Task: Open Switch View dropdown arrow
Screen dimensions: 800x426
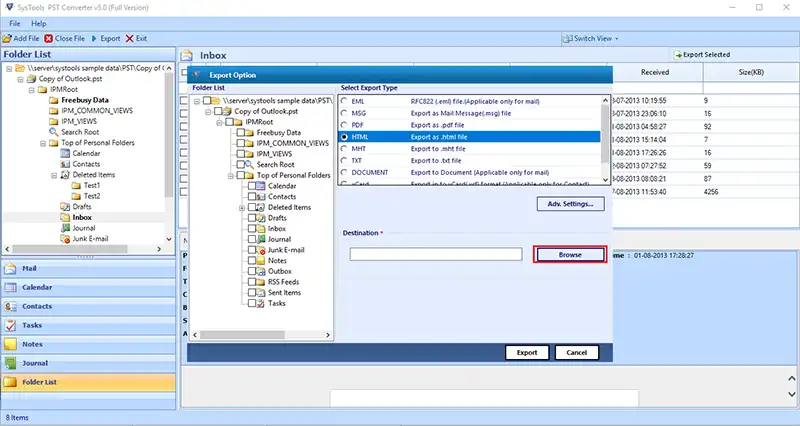Action: [x=616, y=39]
